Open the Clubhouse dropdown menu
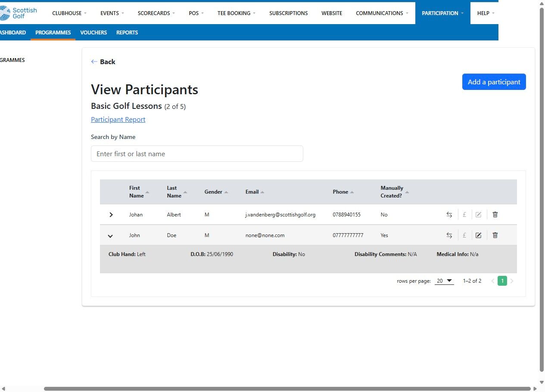This screenshot has width=545, height=392. 69,13
